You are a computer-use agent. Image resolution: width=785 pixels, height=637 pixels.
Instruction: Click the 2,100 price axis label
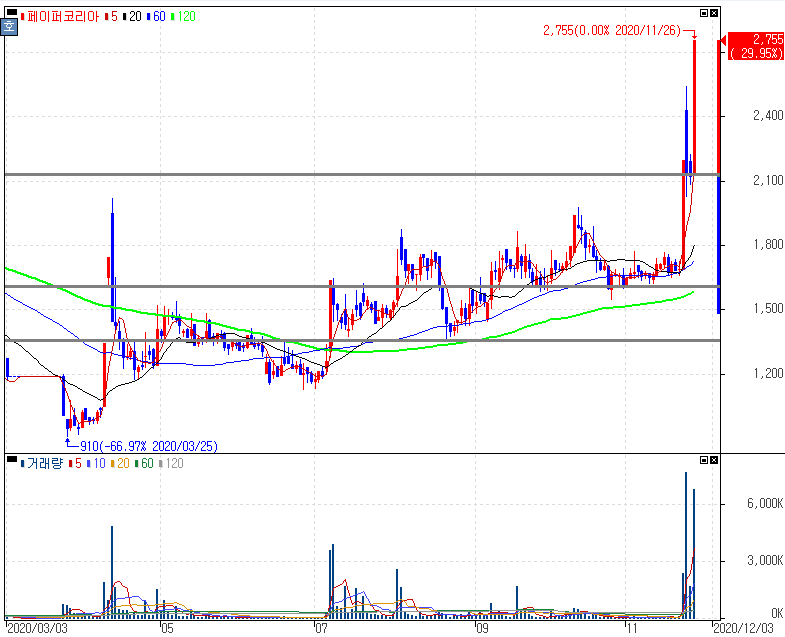point(767,180)
